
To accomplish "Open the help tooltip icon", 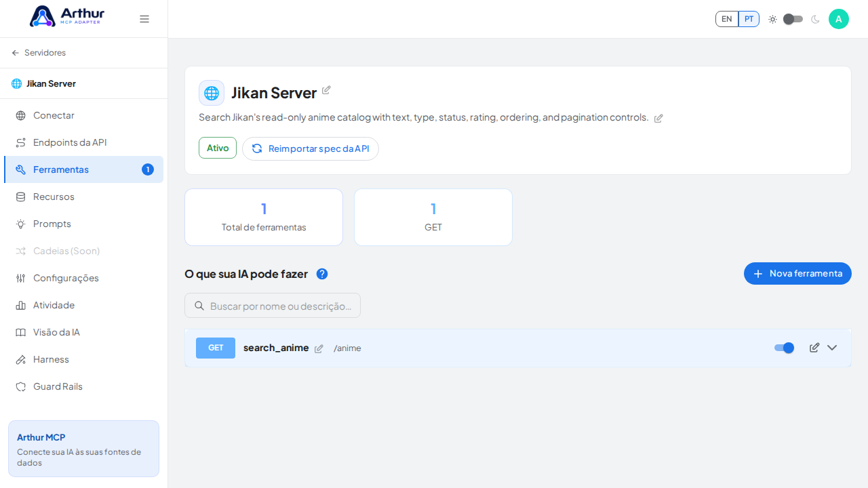I will click(x=322, y=274).
